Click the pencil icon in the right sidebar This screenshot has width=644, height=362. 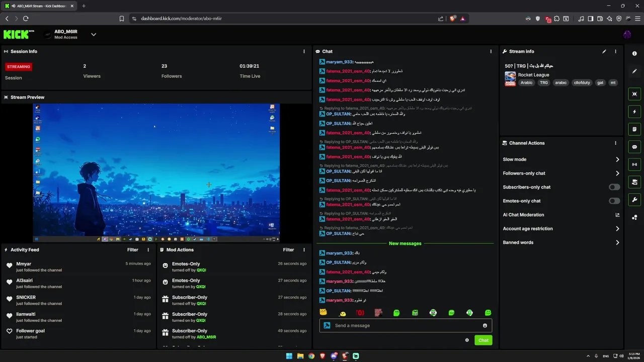pos(634,71)
